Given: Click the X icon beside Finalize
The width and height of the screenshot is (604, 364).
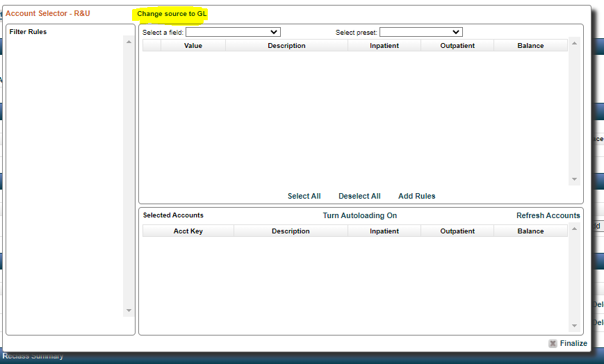Looking at the screenshot, I should [553, 343].
